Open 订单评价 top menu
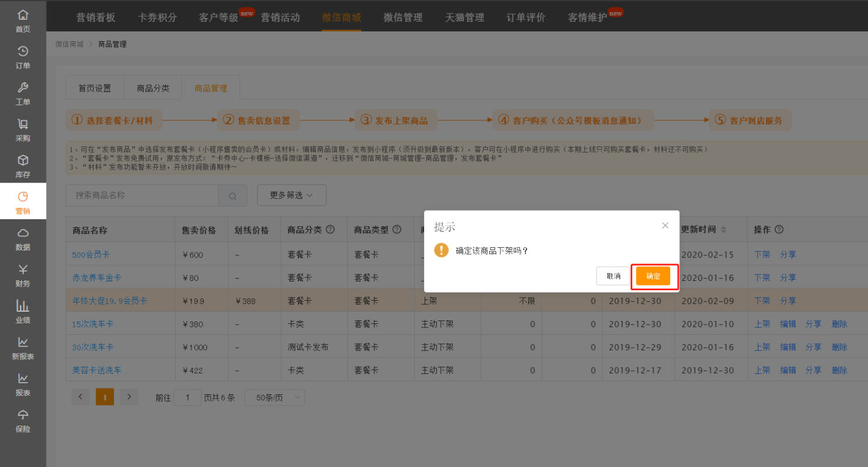 point(526,17)
